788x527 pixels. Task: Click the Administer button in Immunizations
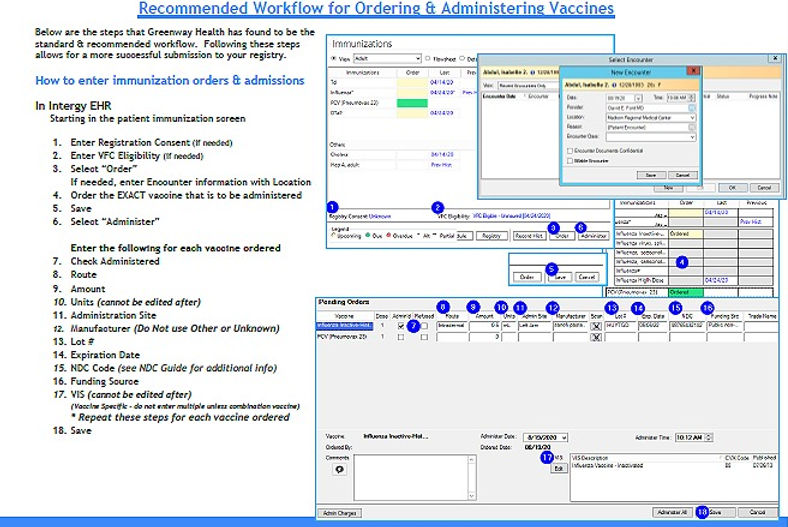(593, 236)
